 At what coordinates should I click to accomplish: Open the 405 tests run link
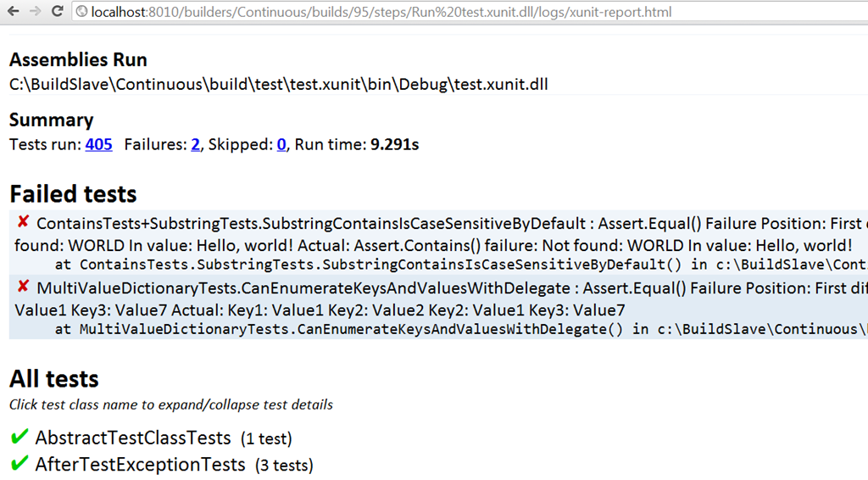coord(98,144)
